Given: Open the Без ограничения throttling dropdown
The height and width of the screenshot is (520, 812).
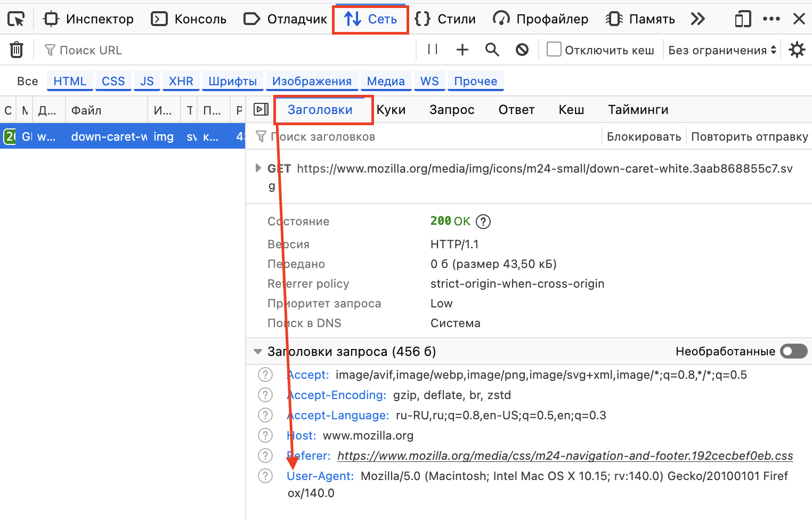Looking at the screenshot, I should 722,50.
